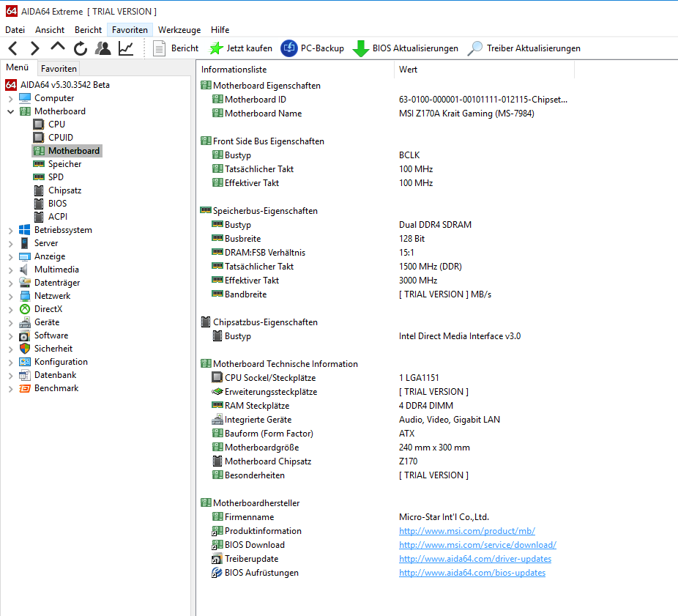Click the Back navigation arrow
The width and height of the screenshot is (678, 616).
[13, 48]
